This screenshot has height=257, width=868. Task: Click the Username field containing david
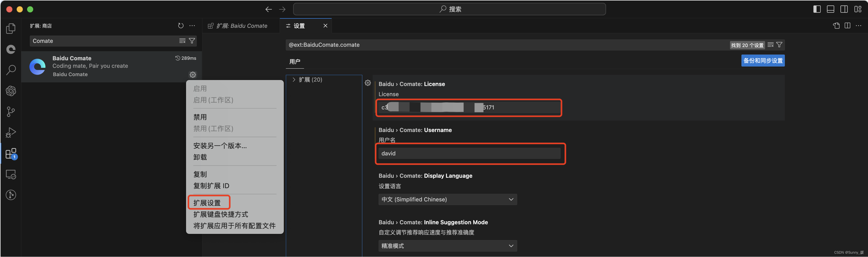pyautogui.click(x=469, y=153)
